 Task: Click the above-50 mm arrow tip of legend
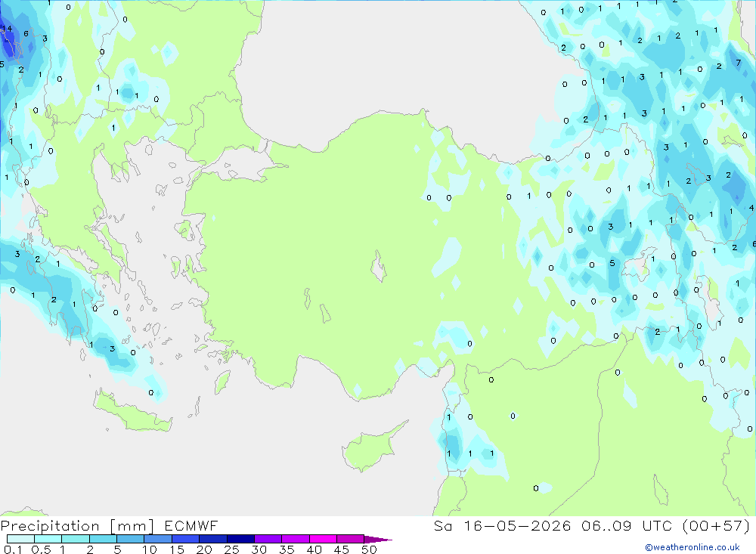pos(377,540)
